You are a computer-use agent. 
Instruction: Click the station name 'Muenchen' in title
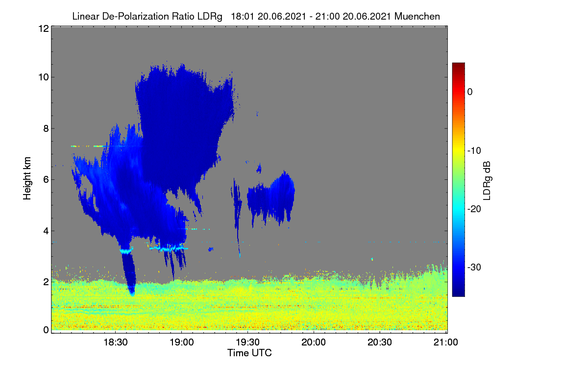coord(417,16)
